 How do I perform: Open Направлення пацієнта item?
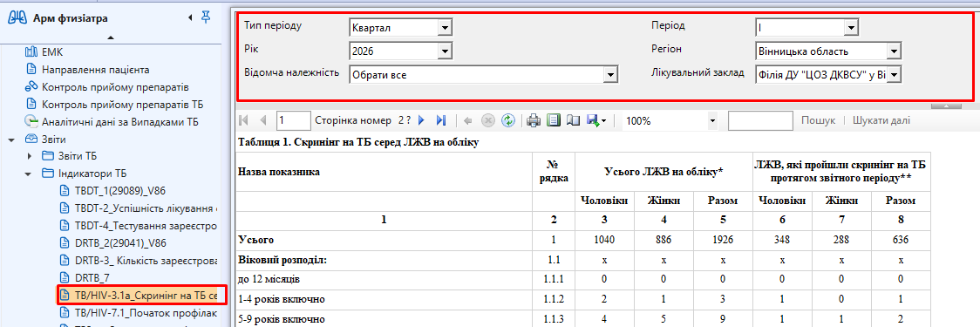coord(96,70)
